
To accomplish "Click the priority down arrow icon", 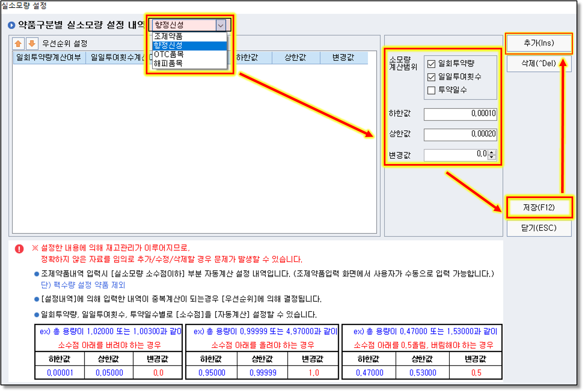I will point(32,44).
